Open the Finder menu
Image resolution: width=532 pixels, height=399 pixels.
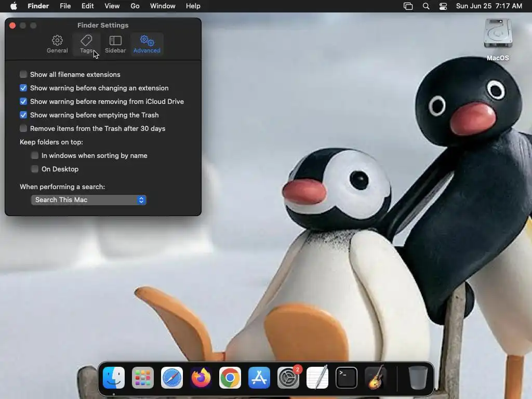[38, 6]
